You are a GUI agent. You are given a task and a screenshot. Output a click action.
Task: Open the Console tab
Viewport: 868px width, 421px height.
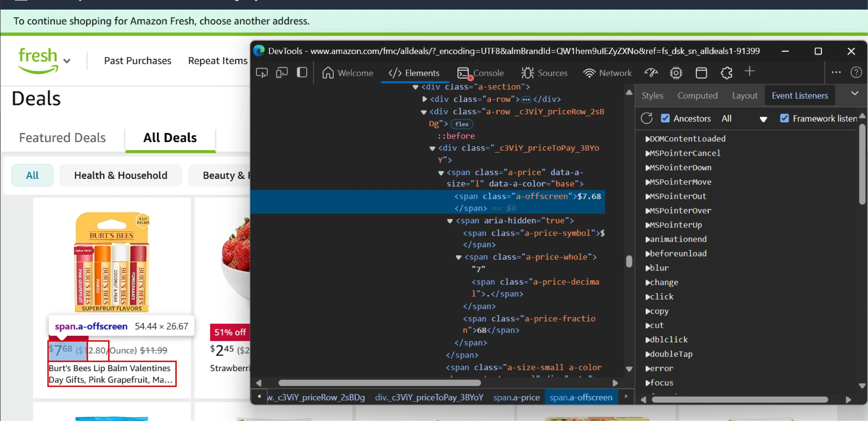tap(480, 73)
